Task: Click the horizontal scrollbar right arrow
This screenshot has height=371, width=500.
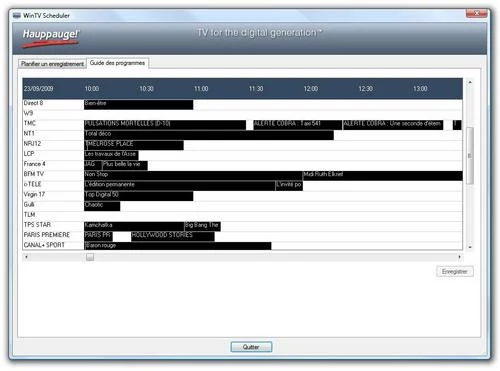Action: [x=459, y=257]
